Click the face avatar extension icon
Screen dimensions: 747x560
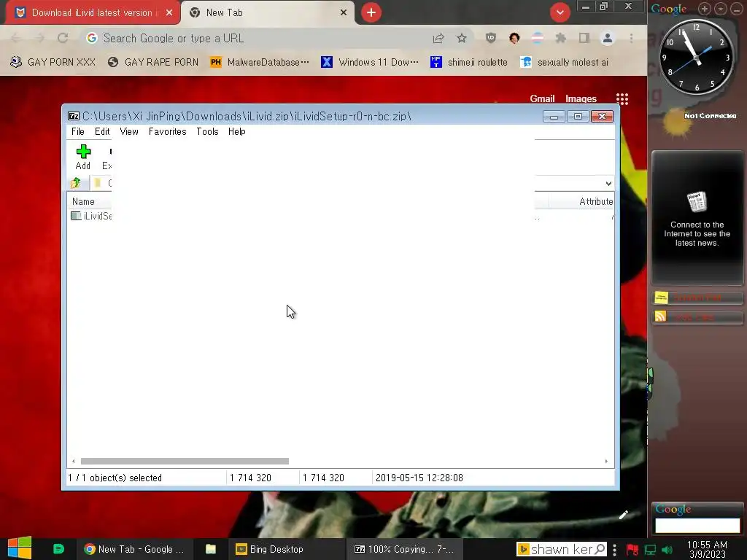click(514, 38)
